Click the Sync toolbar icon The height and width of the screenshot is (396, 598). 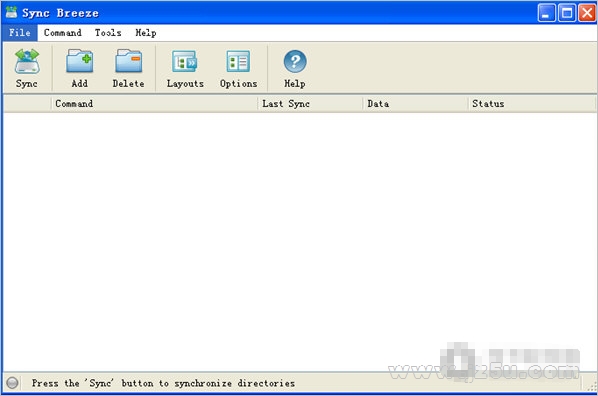[x=27, y=61]
